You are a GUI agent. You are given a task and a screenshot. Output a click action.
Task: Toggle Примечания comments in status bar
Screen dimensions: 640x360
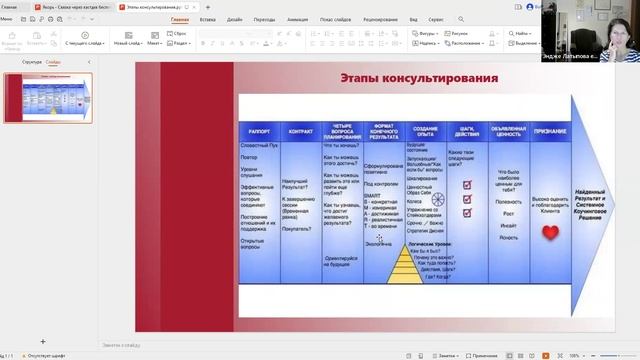(482, 356)
